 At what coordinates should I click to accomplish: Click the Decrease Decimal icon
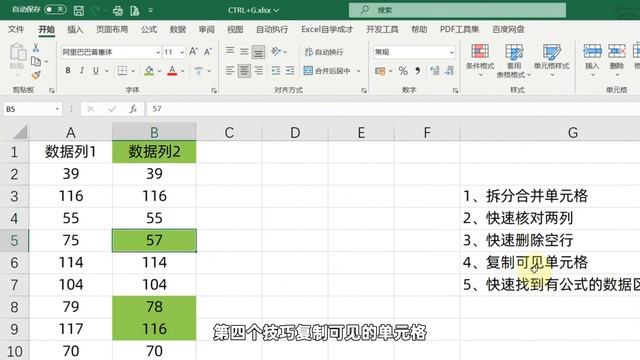(x=449, y=71)
